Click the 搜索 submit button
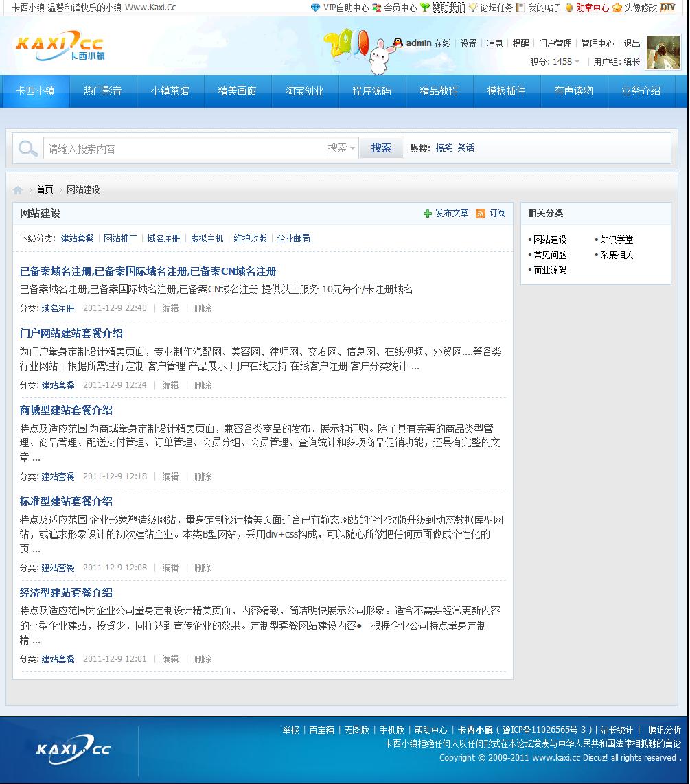Image resolution: width=690 pixels, height=784 pixels. point(381,148)
